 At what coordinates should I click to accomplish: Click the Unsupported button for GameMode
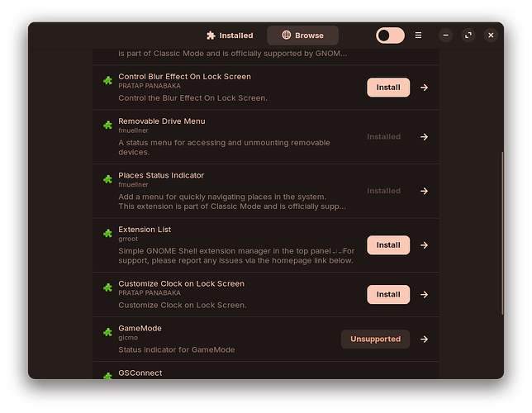tap(375, 339)
